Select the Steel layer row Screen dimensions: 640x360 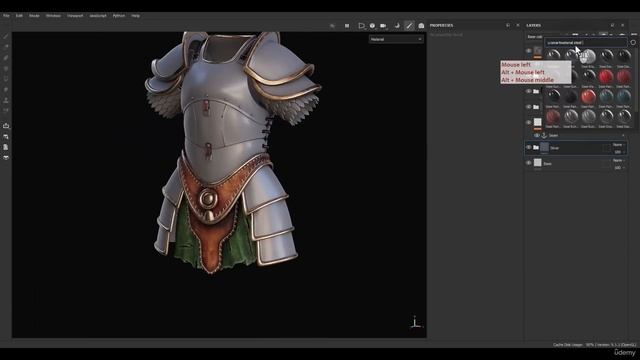(x=576, y=148)
